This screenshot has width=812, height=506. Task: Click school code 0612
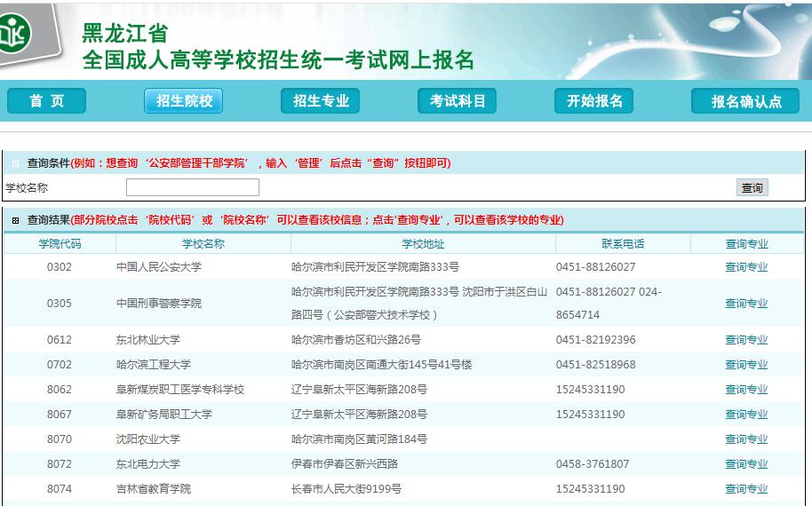[60, 340]
